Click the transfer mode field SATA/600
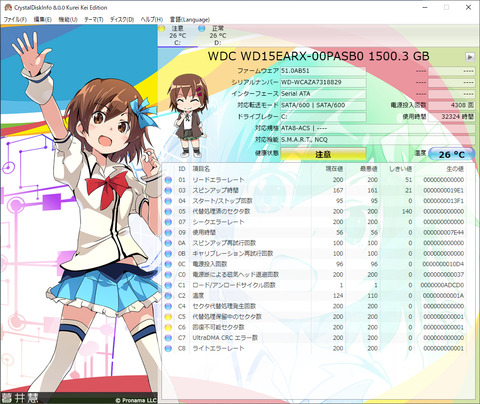Screen dimensions: 480x404 coord(323,105)
